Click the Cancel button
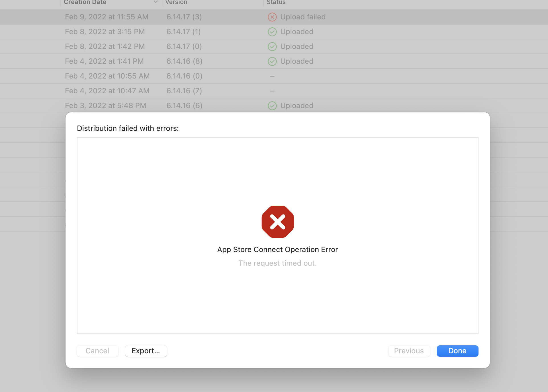 [x=97, y=351]
